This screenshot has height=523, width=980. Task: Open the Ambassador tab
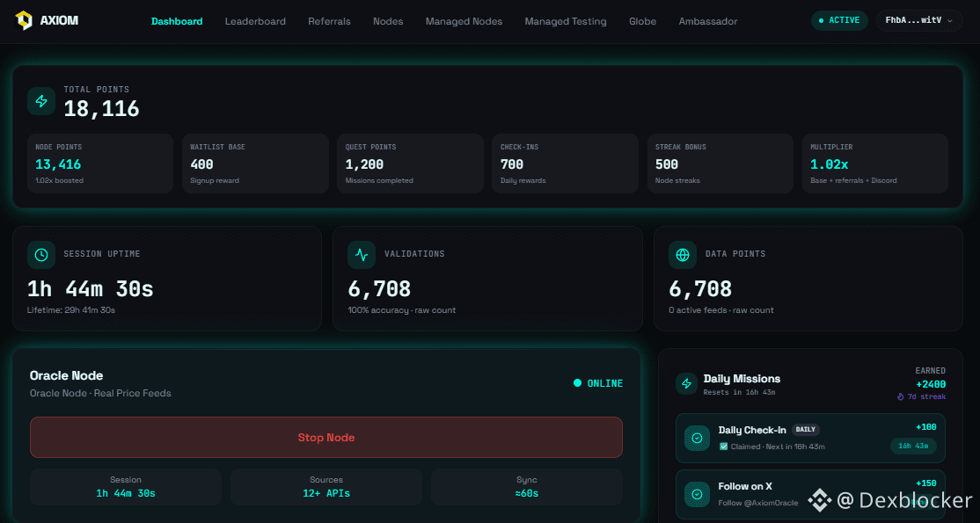coord(708,21)
